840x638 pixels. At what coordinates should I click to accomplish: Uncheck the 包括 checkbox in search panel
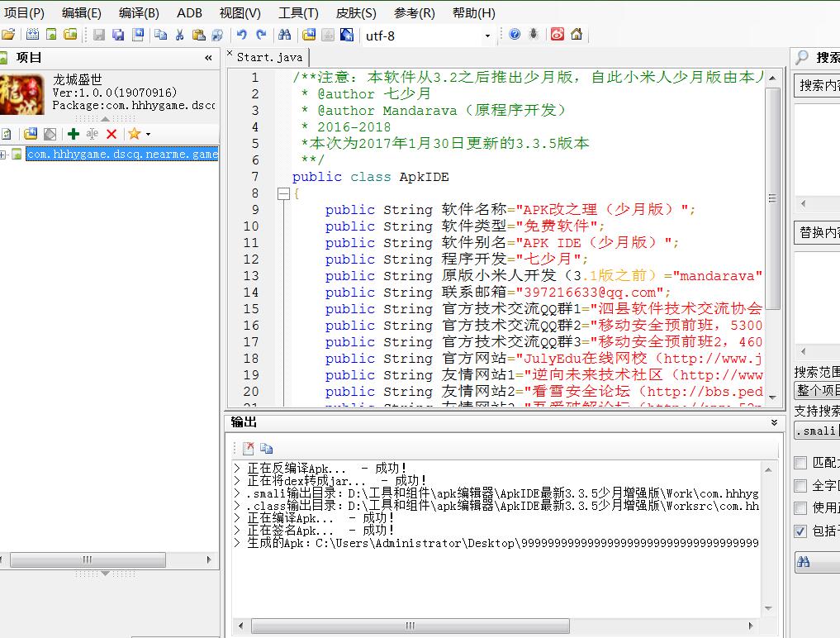coord(800,531)
